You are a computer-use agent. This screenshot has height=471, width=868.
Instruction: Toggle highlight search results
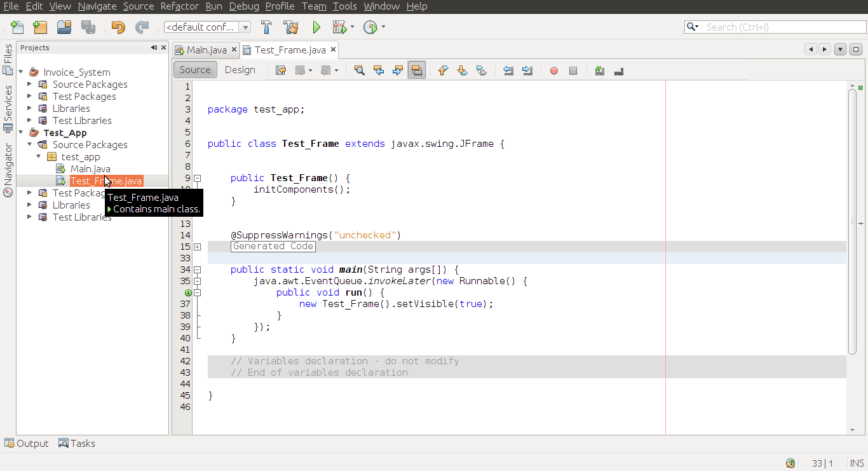[x=417, y=70]
